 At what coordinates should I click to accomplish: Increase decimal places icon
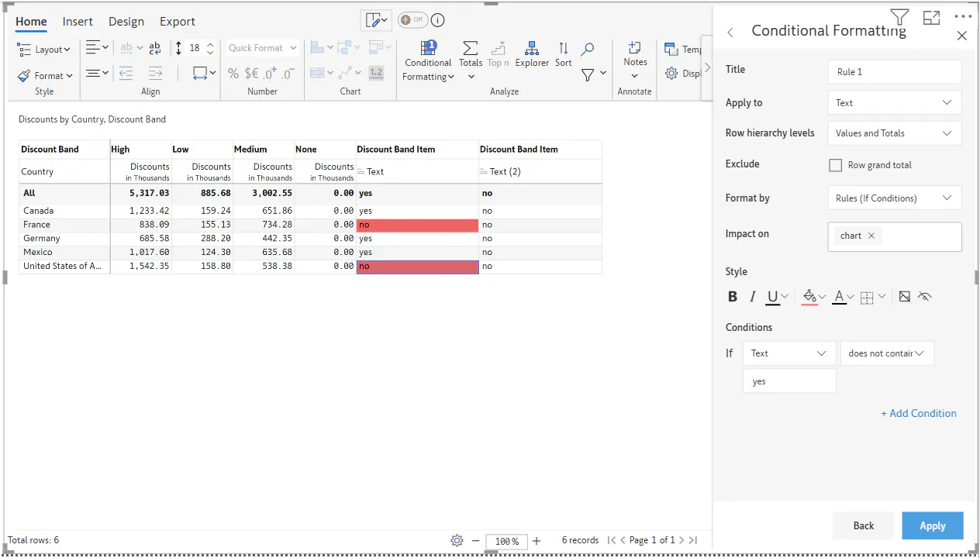coord(270,74)
